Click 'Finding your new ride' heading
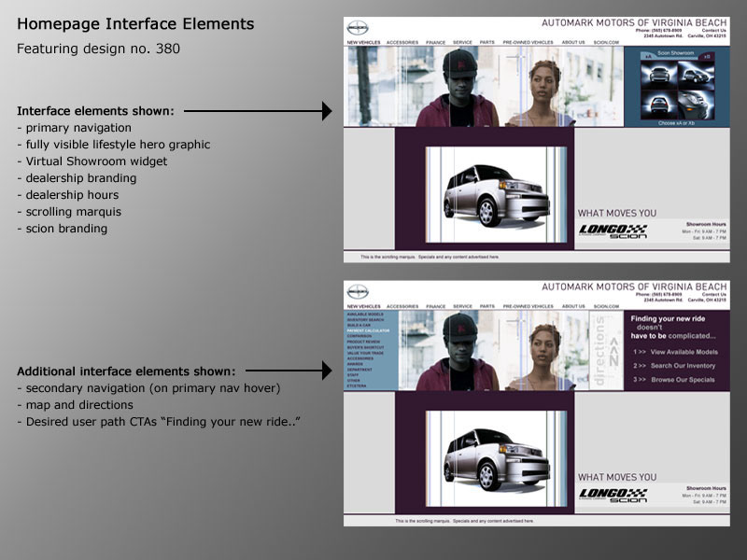The width and height of the screenshot is (747, 560). point(668,318)
